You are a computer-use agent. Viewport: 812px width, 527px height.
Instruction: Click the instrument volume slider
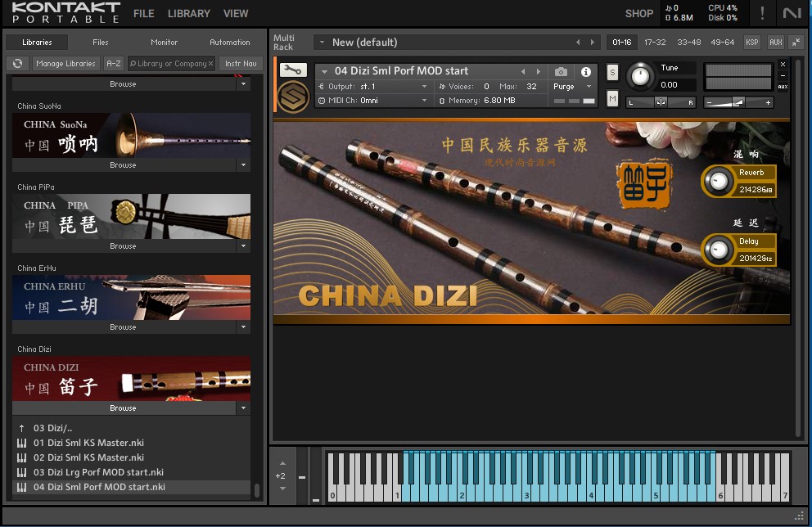point(739,102)
